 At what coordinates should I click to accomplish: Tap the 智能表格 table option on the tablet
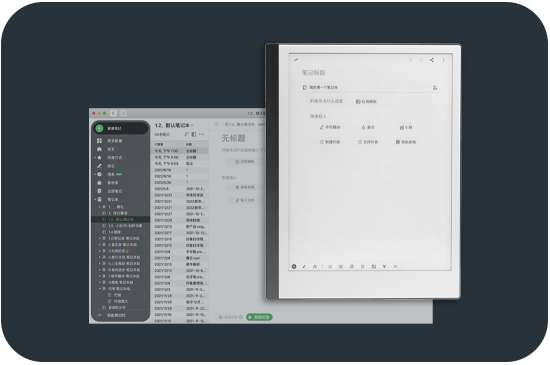click(406, 142)
